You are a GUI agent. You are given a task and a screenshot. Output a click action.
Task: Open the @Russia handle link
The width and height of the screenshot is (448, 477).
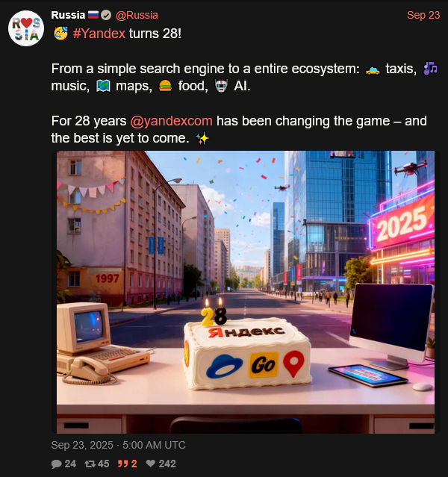tap(137, 15)
